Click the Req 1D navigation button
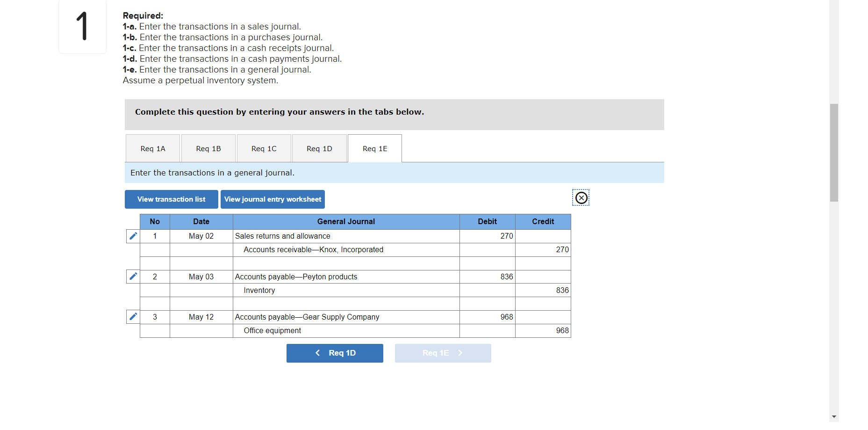 335,353
